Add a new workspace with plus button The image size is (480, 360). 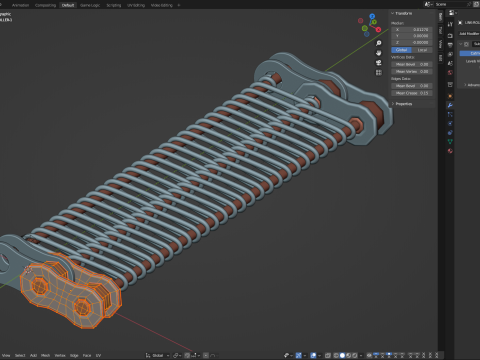click(179, 5)
